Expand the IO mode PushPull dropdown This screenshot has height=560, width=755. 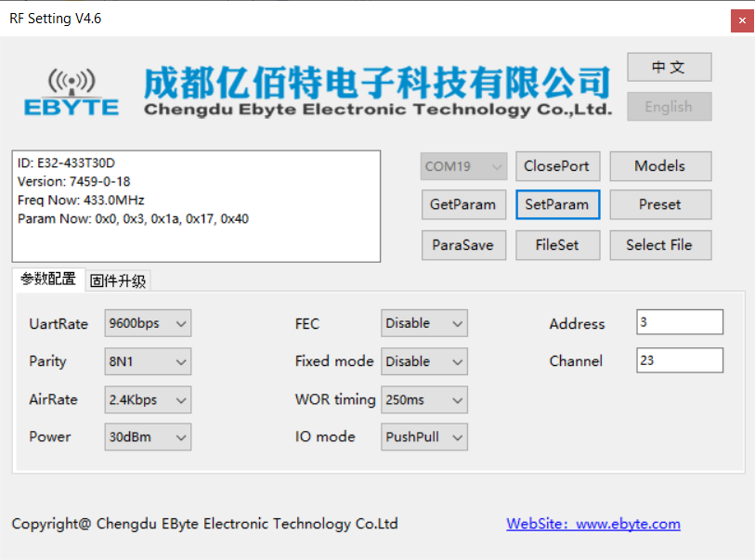[424, 436]
